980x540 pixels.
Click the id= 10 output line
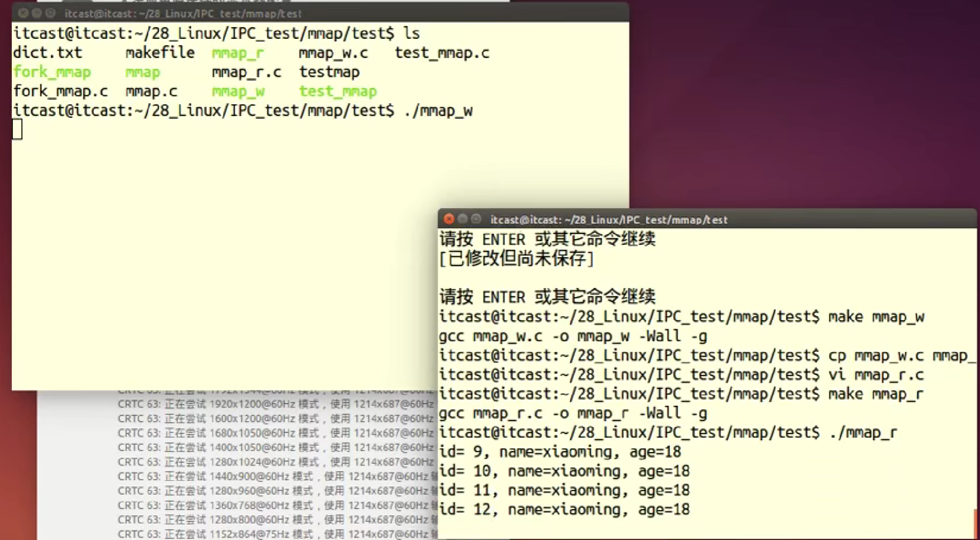564,471
